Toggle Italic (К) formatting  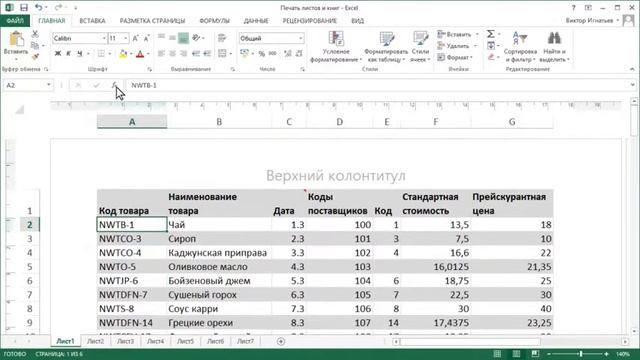click(x=69, y=53)
